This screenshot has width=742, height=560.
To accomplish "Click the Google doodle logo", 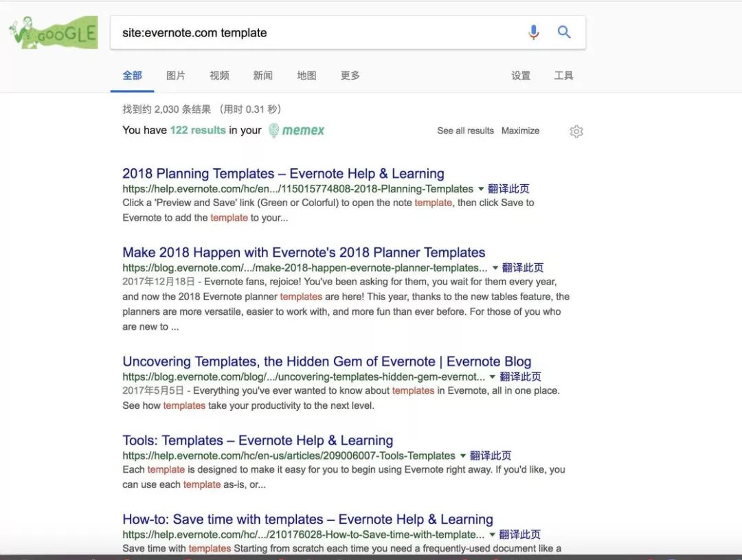I will click(54, 33).
